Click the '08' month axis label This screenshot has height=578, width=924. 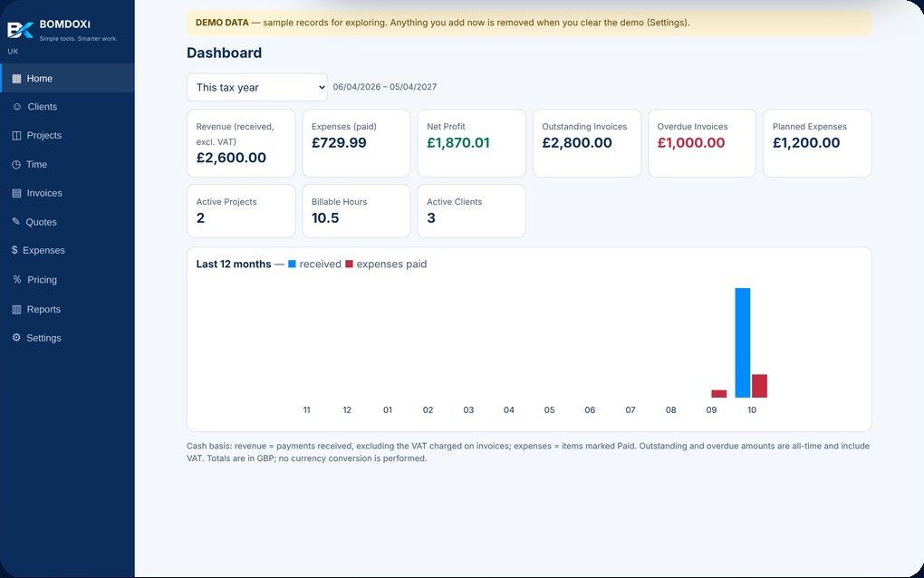[670, 410]
